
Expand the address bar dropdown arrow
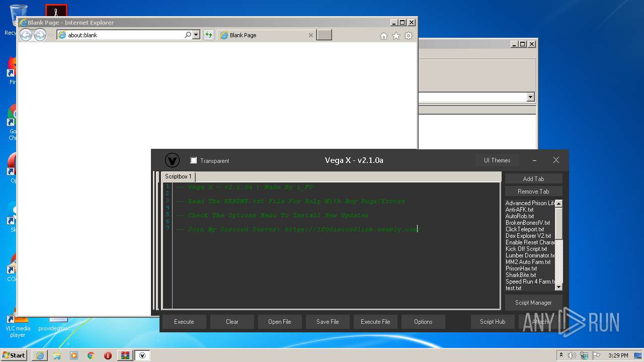coord(196,35)
